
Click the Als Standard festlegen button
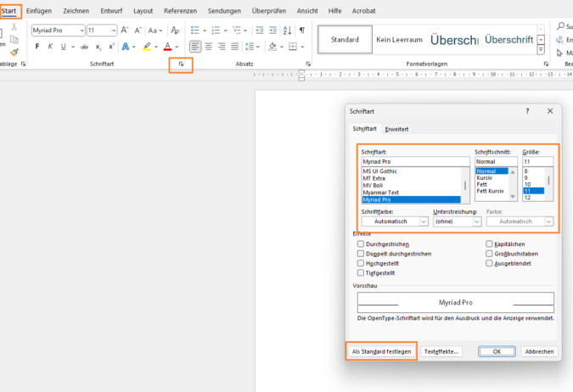tap(381, 350)
